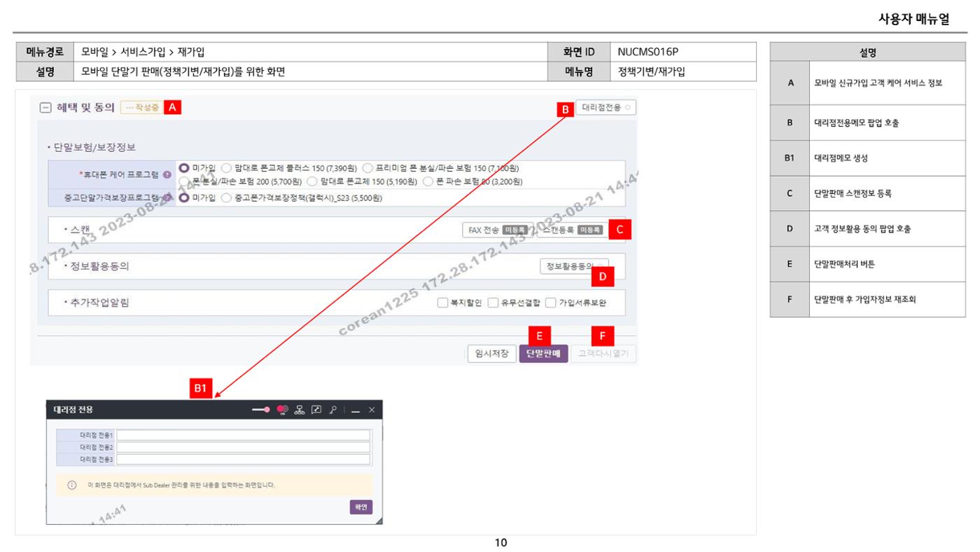Focus the 대리점 전용3 input field
Screen dimensions: 980x552
coord(243,459)
